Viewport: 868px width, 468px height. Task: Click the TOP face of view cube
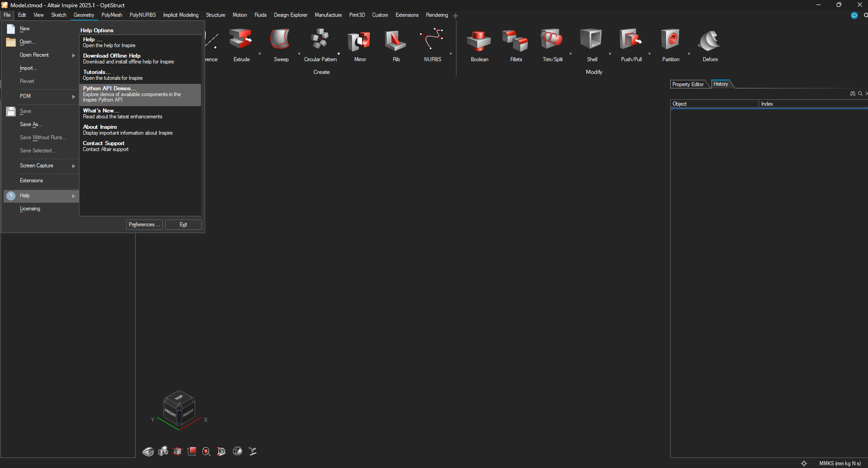pos(179,397)
